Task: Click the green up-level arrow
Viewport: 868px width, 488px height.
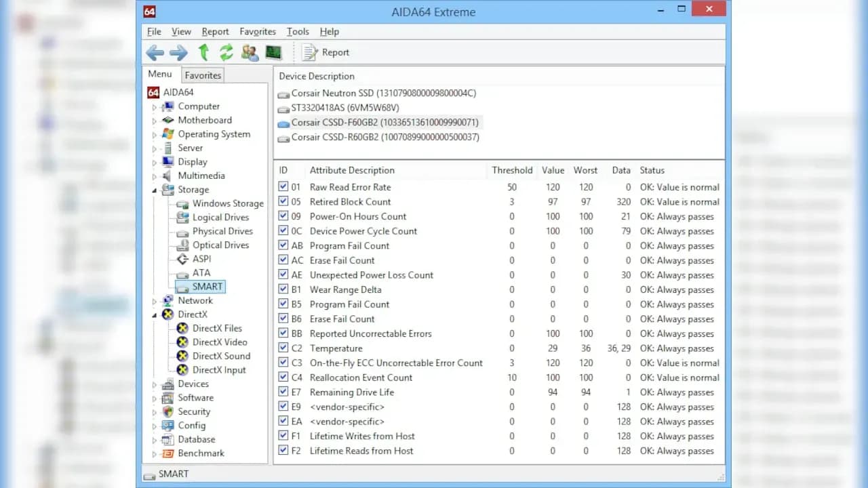Action: coord(203,52)
